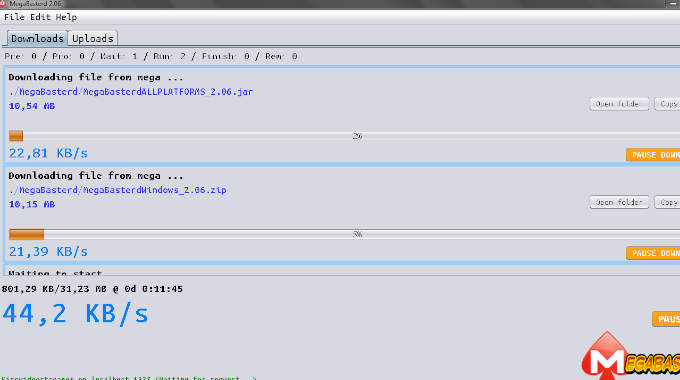Click the Pre/Pro/Wait/Run queue status line
The height and width of the screenshot is (380, 680).
[151, 56]
